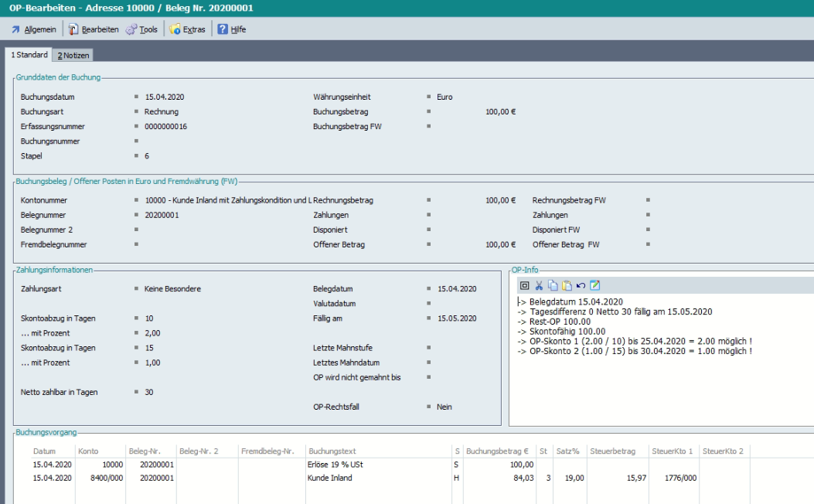
Task: Switch to the 2 Notizen tab
Action: point(73,56)
